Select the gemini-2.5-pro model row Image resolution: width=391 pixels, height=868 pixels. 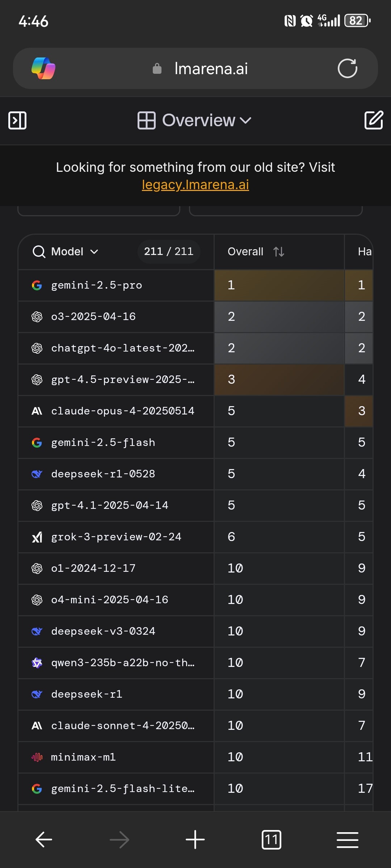[97, 285]
